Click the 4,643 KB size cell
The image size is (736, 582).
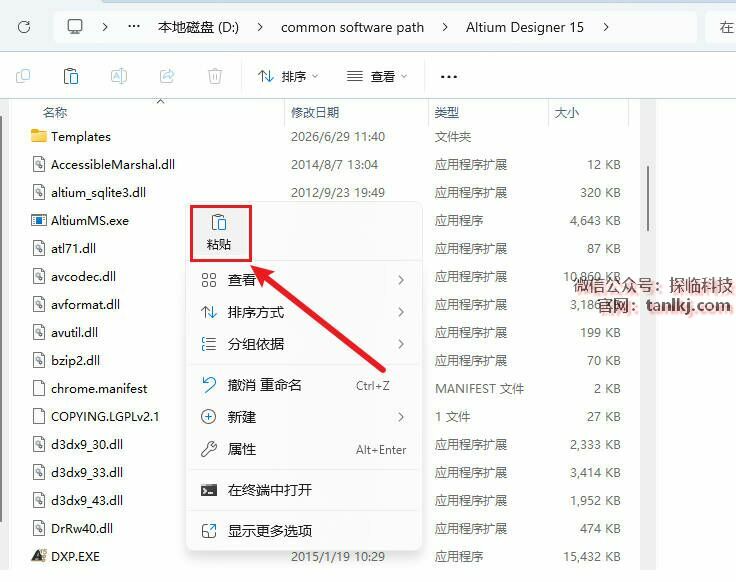click(595, 221)
